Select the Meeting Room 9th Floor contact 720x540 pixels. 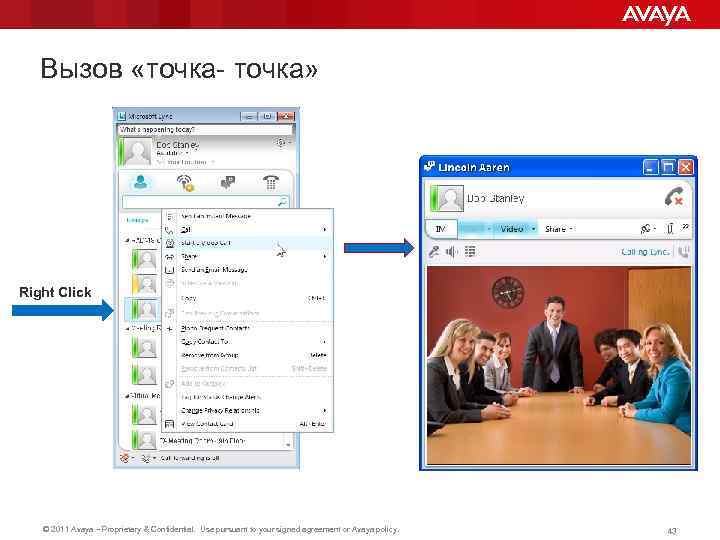tap(202, 440)
